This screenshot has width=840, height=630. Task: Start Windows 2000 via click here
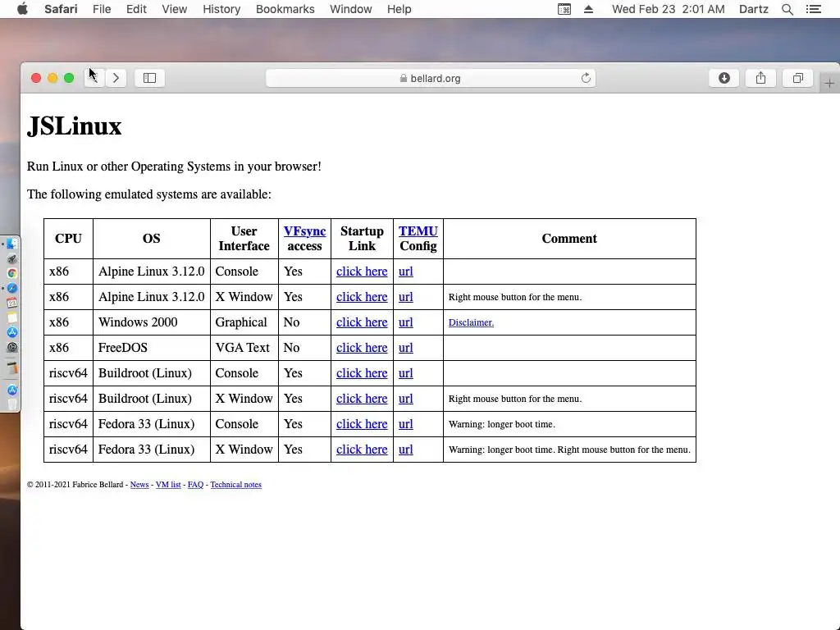coord(362,322)
